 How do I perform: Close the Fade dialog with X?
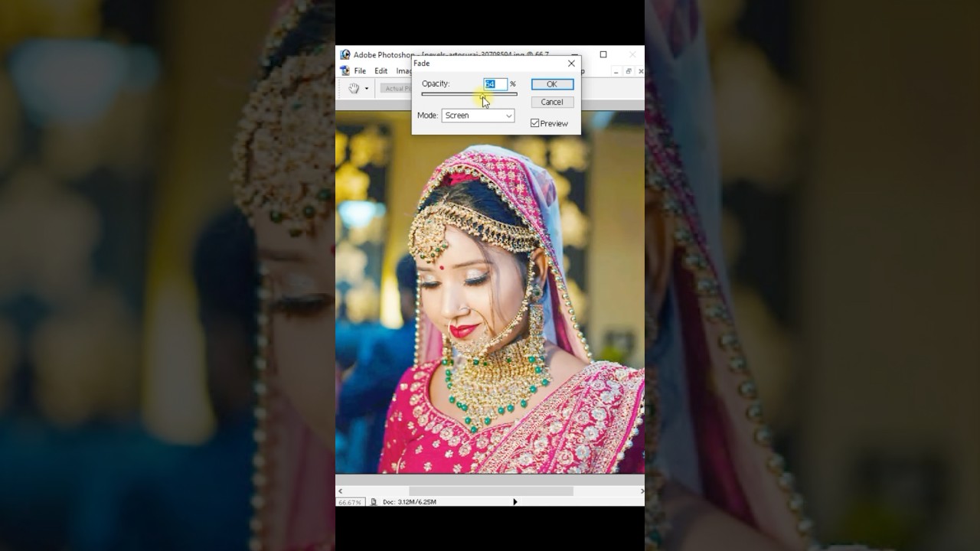coord(571,64)
